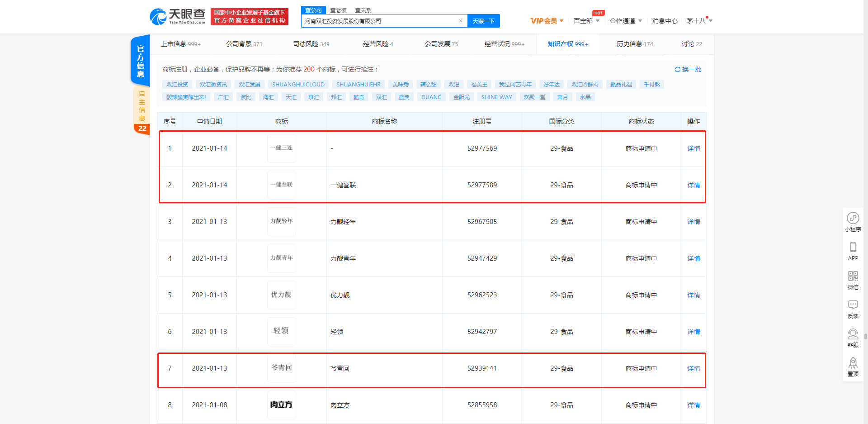Select the 双汇投资 trademark tag
The width and height of the screenshot is (868, 424).
point(177,84)
